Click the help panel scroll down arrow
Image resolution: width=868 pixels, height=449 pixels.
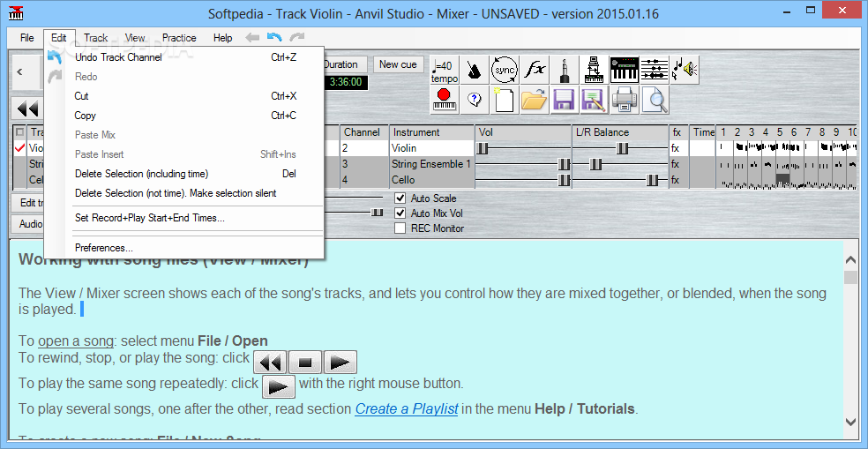[x=850, y=422]
